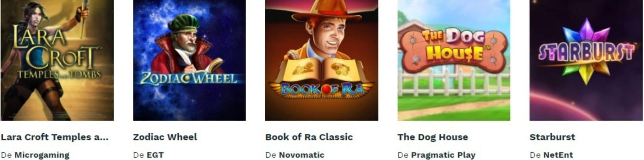644x160 pixels.
Task: Click the bone-shaped Dog House sign
Action: click(x=454, y=50)
